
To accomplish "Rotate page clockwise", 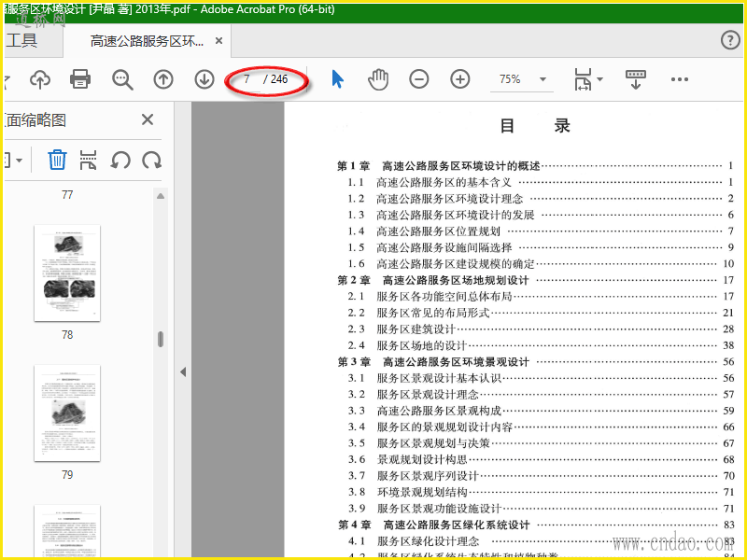I will click(x=152, y=160).
